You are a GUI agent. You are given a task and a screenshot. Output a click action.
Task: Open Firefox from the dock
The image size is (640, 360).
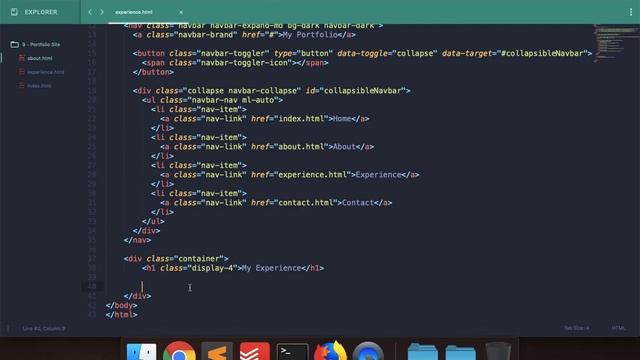tap(330, 351)
